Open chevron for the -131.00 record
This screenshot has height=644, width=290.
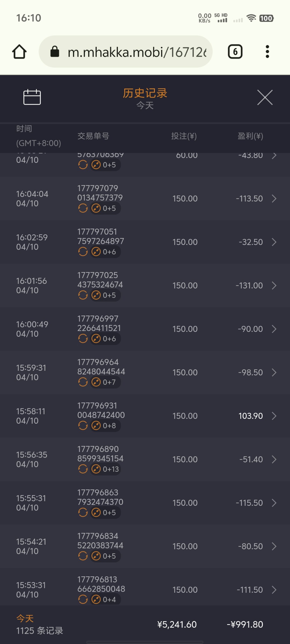[x=274, y=286]
